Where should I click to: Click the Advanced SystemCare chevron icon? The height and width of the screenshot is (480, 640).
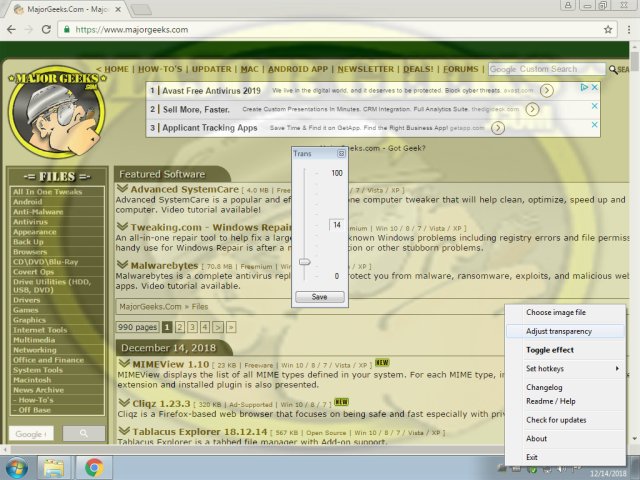click(x=122, y=189)
